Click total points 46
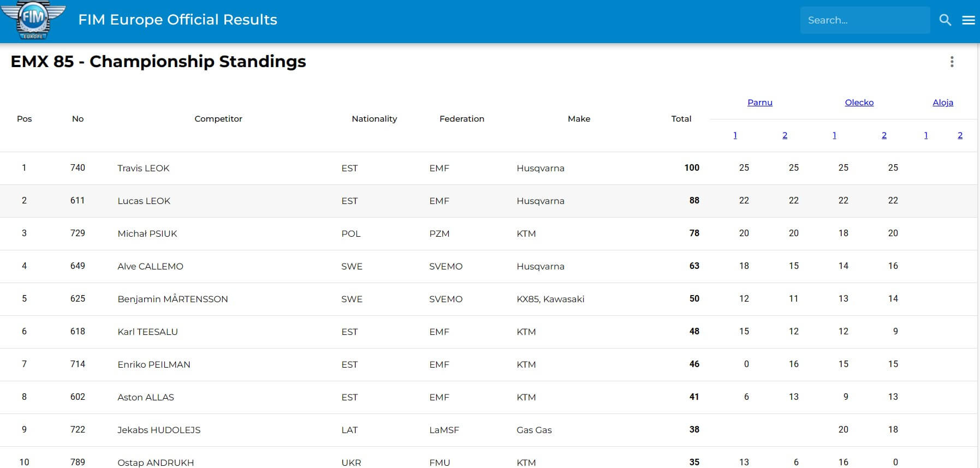 (694, 364)
